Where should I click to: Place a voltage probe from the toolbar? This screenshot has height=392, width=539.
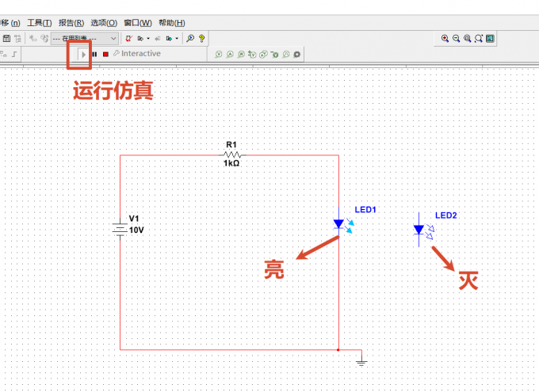pyautogui.click(x=219, y=55)
